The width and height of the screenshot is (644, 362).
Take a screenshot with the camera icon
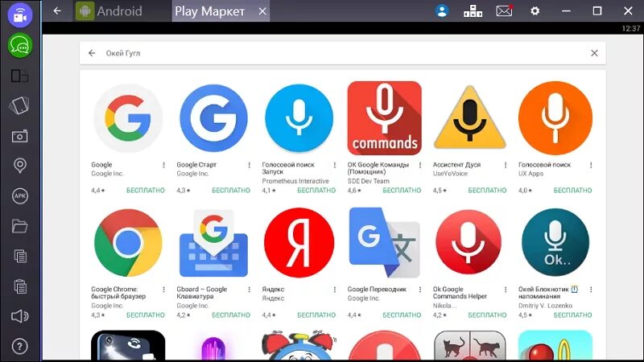click(19, 136)
